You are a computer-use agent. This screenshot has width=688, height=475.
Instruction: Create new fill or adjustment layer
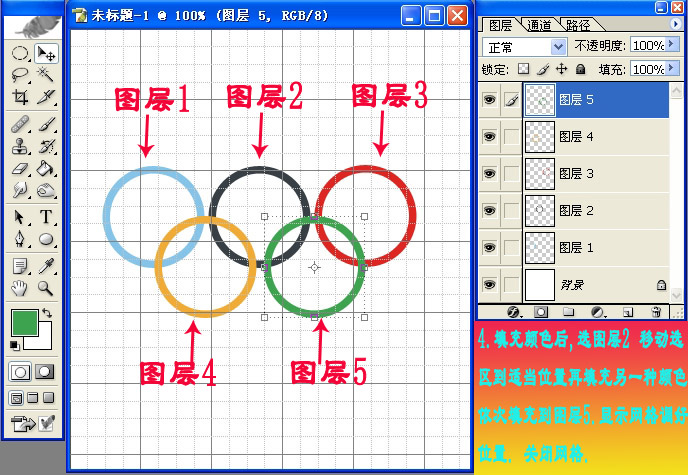point(598,312)
